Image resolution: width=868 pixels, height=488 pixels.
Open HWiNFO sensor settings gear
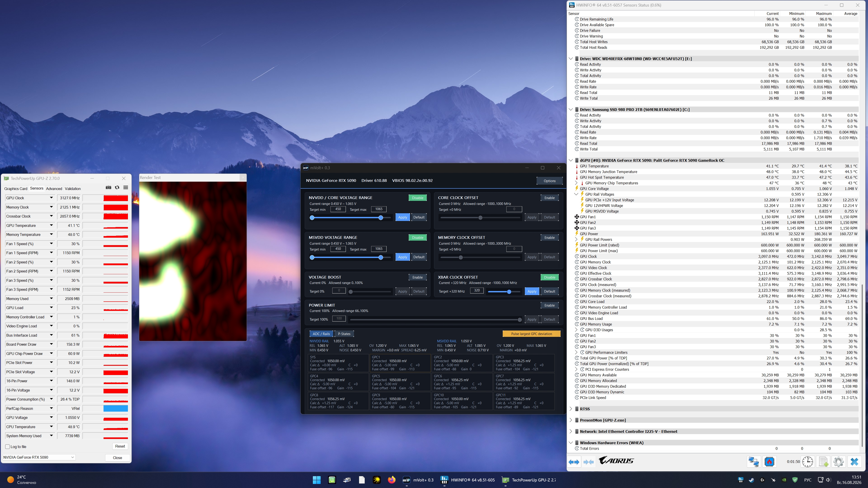pyautogui.click(x=839, y=461)
